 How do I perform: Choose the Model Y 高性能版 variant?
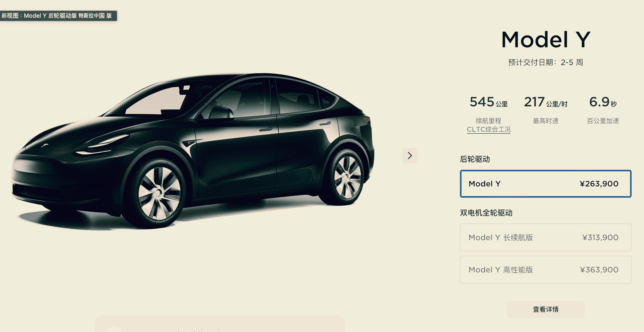(x=546, y=270)
